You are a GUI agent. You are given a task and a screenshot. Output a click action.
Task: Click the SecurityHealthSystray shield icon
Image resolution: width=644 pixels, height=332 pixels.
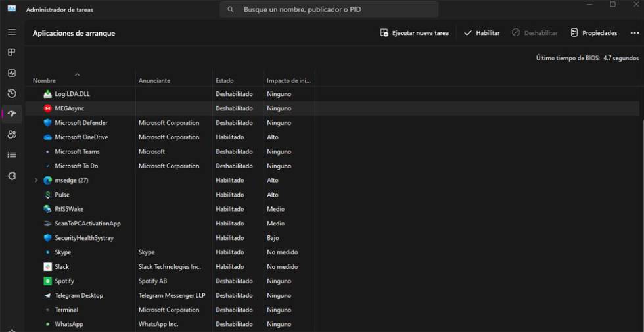point(47,238)
